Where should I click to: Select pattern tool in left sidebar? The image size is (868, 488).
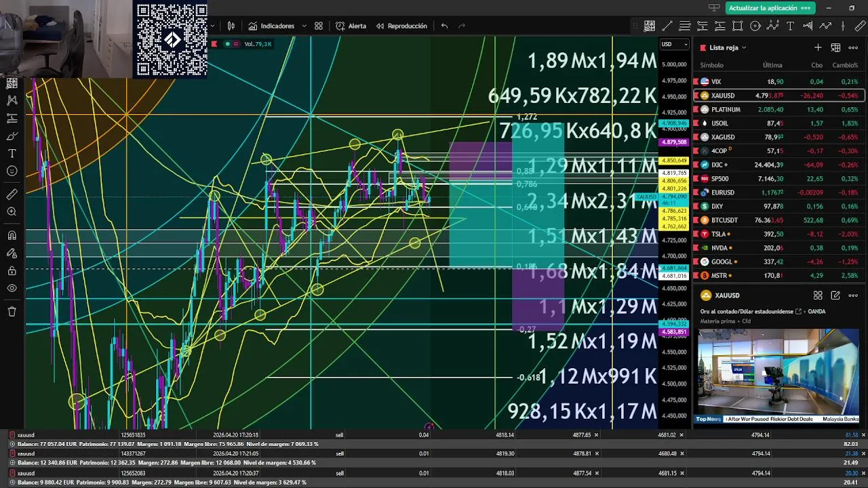point(12,100)
